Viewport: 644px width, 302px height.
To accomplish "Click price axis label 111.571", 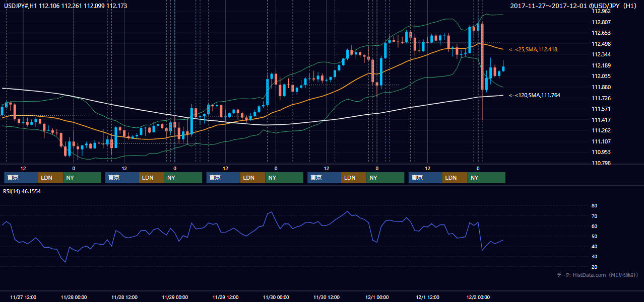I will (x=601, y=109).
